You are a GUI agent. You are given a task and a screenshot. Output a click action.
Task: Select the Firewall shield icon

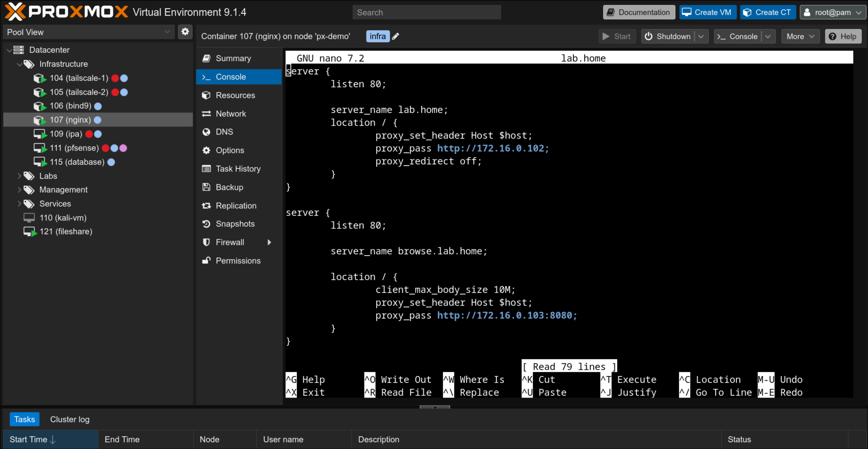206,242
